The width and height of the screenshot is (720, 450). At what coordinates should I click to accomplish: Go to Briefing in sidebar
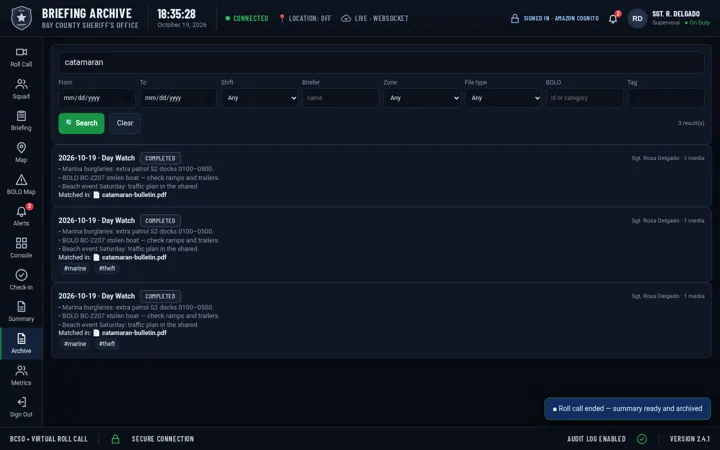pos(21,121)
